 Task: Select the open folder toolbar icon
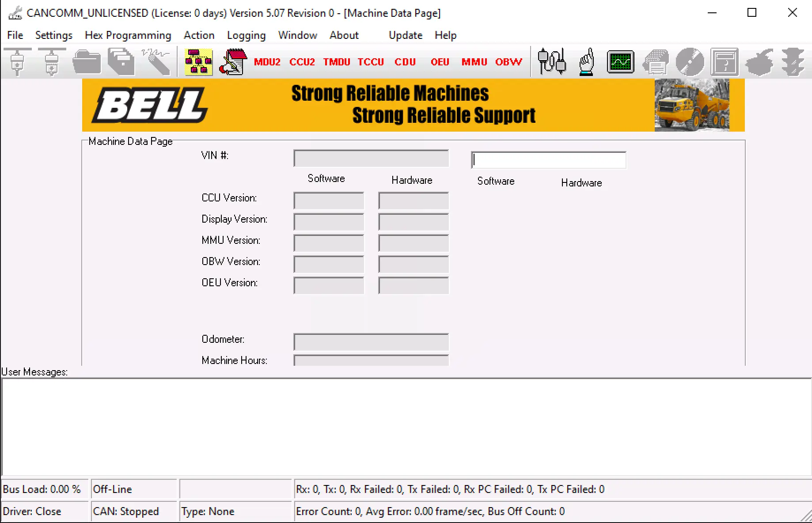pyautogui.click(x=87, y=62)
